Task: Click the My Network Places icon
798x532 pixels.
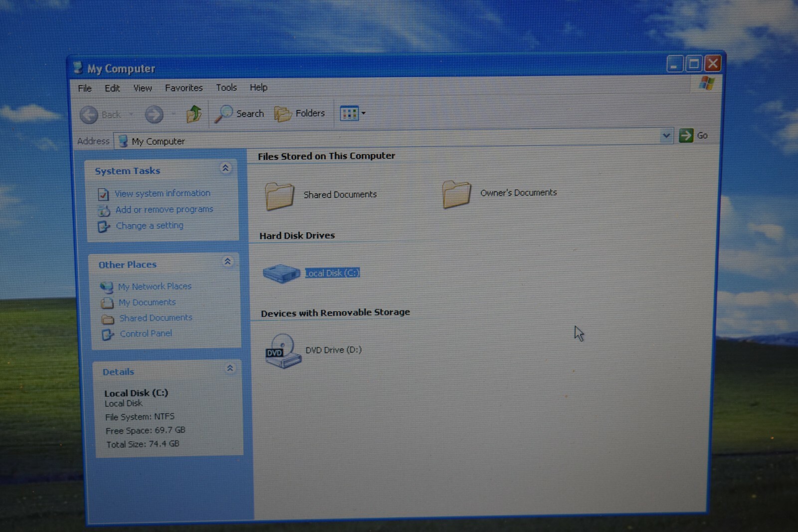Action: (x=106, y=287)
